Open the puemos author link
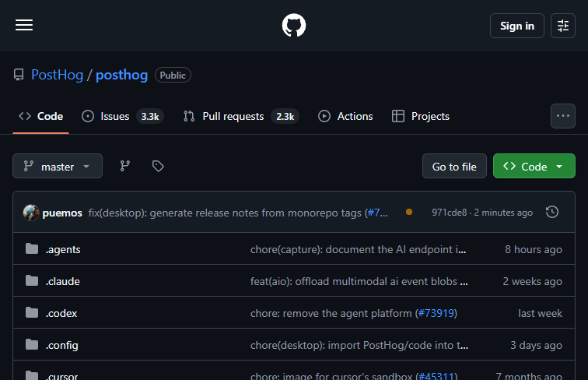Viewport: 588px width, 380px height. [x=62, y=213]
